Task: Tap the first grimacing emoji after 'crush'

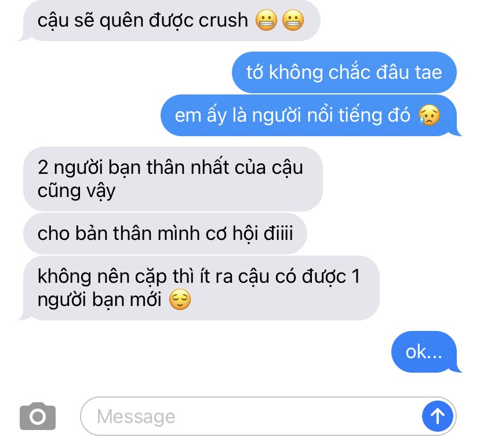Action: coord(266,20)
